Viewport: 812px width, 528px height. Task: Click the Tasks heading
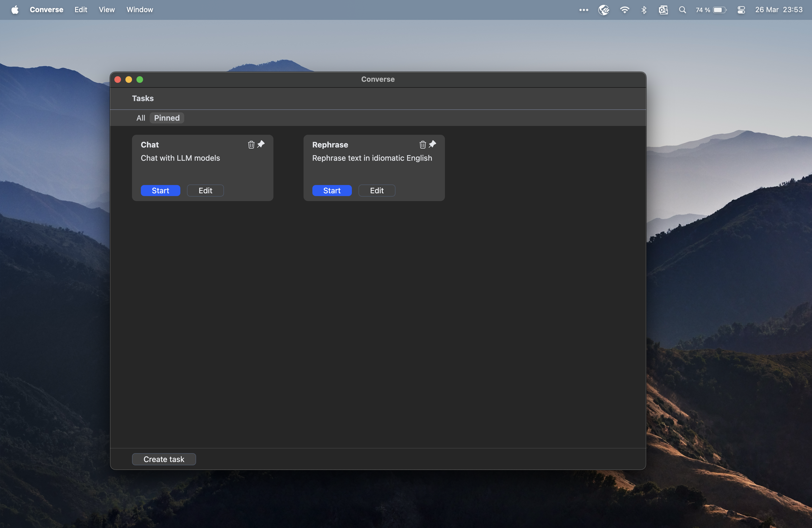143,98
